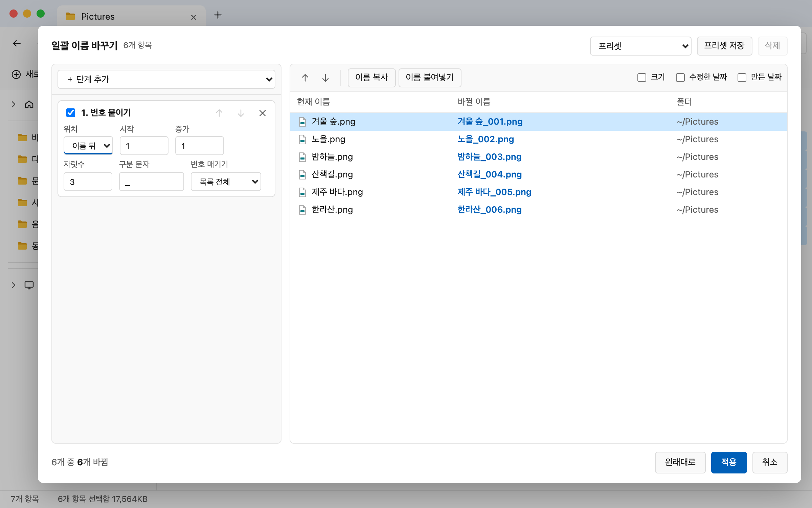
Task: Click file icon of 산책길.png
Action: point(302,175)
